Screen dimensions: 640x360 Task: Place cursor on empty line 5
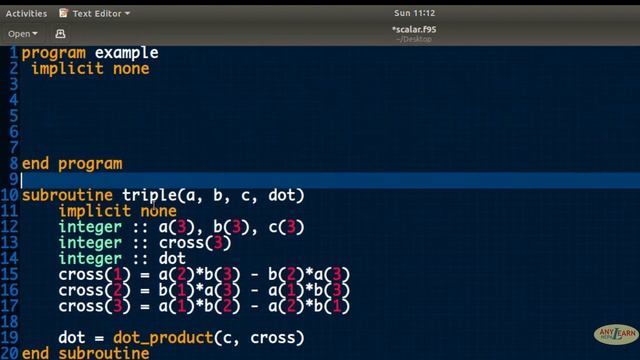click(x=330, y=116)
